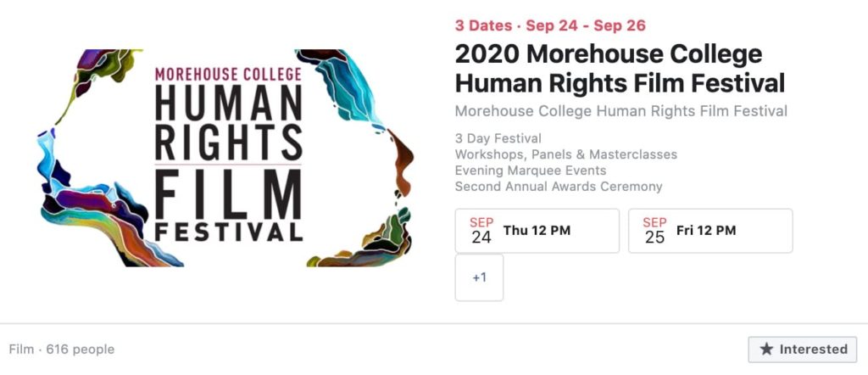This screenshot has width=868, height=375.
Task: Click 'Workshops, Panels & Masterclasses' description line
Action: tap(565, 154)
